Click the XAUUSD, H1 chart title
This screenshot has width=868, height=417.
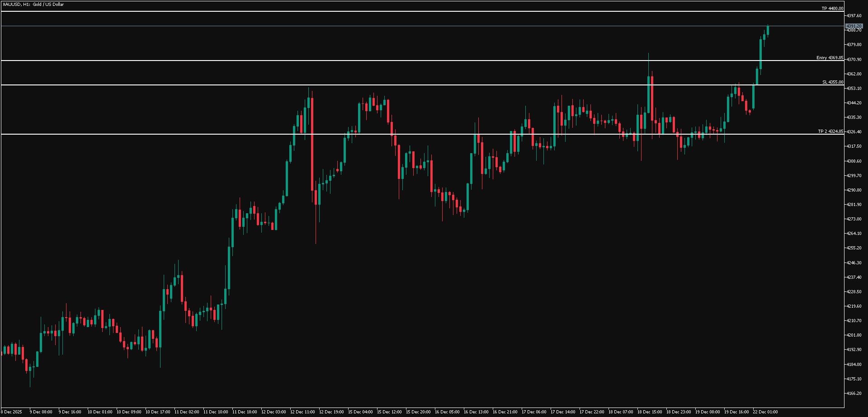click(33, 4)
